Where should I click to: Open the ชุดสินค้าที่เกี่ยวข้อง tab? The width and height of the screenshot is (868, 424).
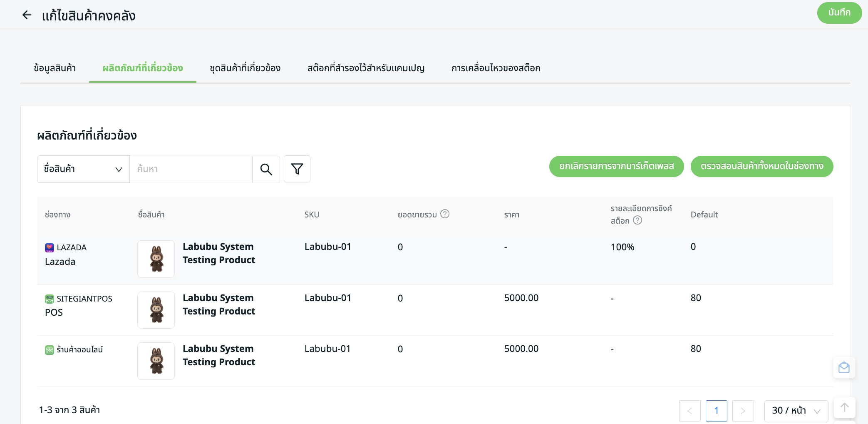click(x=245, y=68)
